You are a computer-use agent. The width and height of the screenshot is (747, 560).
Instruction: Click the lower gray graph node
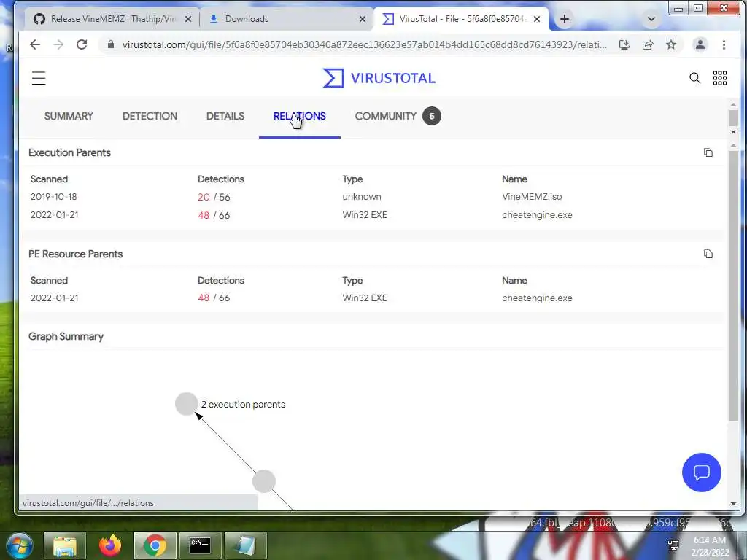coord(264,481)
